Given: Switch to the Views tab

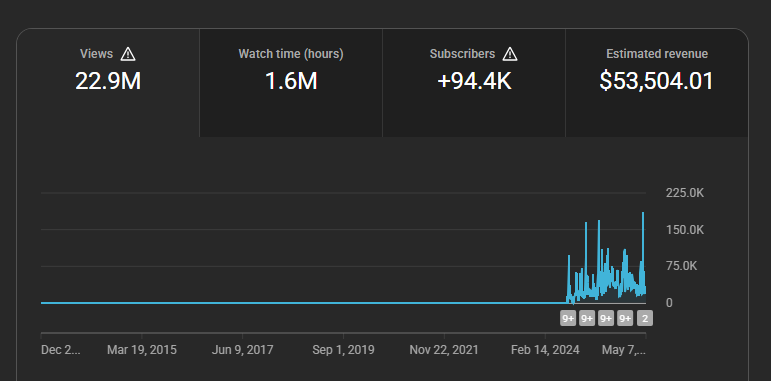Looking at the screenshot, I should coord(108,83).
